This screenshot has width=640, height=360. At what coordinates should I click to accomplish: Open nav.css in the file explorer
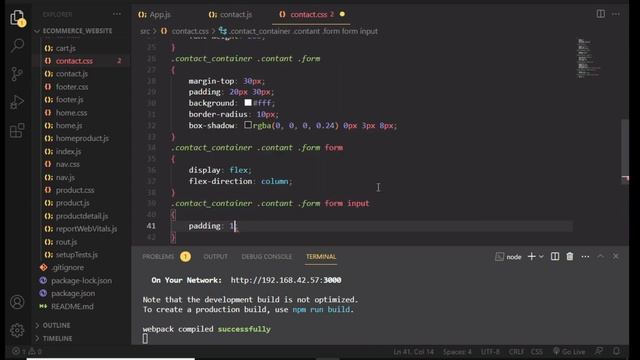(67, 164)
